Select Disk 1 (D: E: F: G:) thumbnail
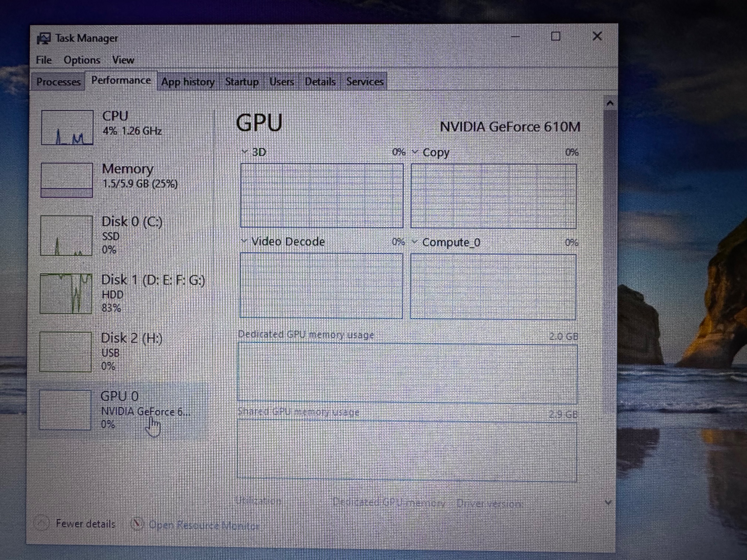This screenshot has width=747, height=560. click(x=66, y=294)
